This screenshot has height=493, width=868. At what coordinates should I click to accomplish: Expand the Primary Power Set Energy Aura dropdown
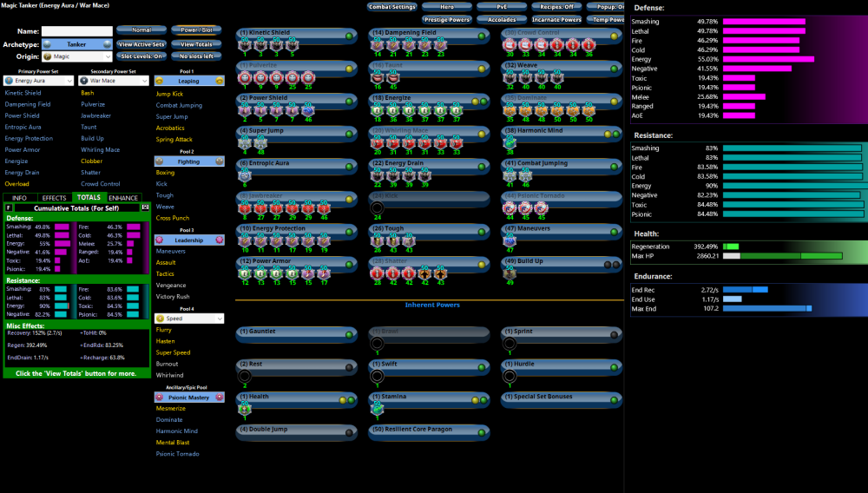[38, 80]
